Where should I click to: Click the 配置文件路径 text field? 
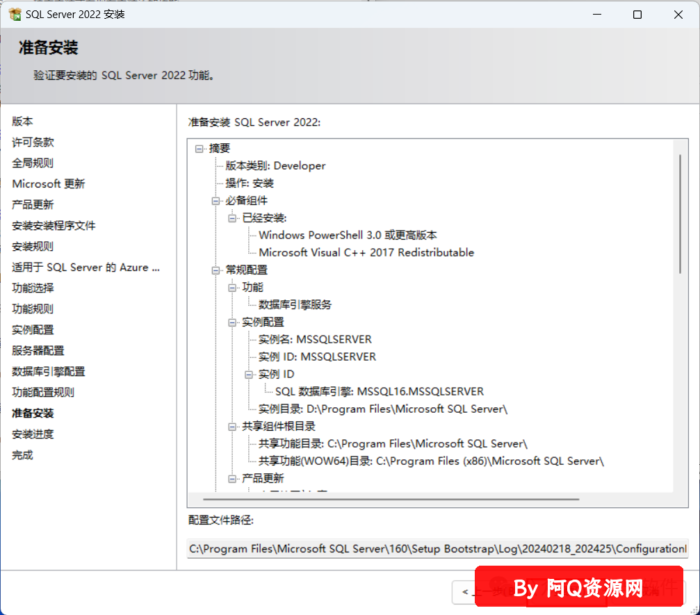(x=437, y=549)
